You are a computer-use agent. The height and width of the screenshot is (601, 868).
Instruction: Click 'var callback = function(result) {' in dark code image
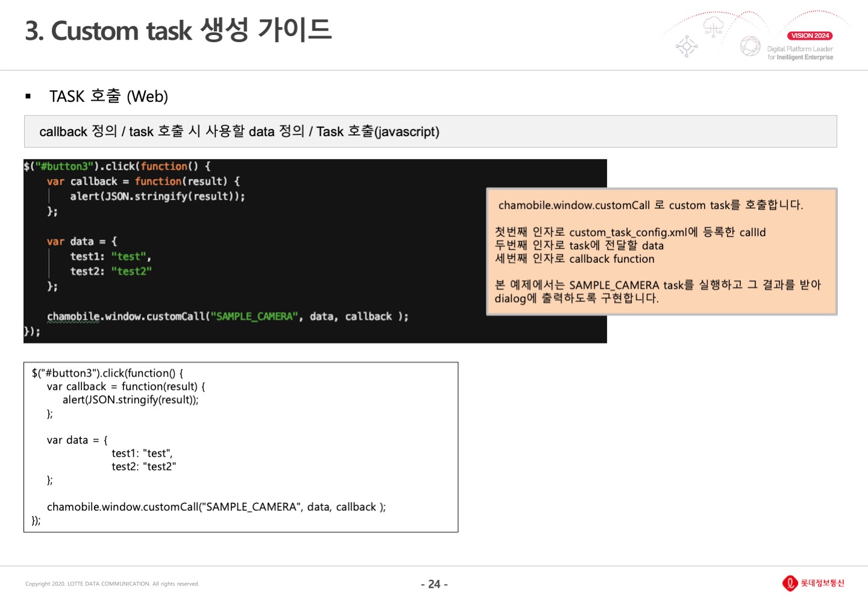[x=143, y=181]
